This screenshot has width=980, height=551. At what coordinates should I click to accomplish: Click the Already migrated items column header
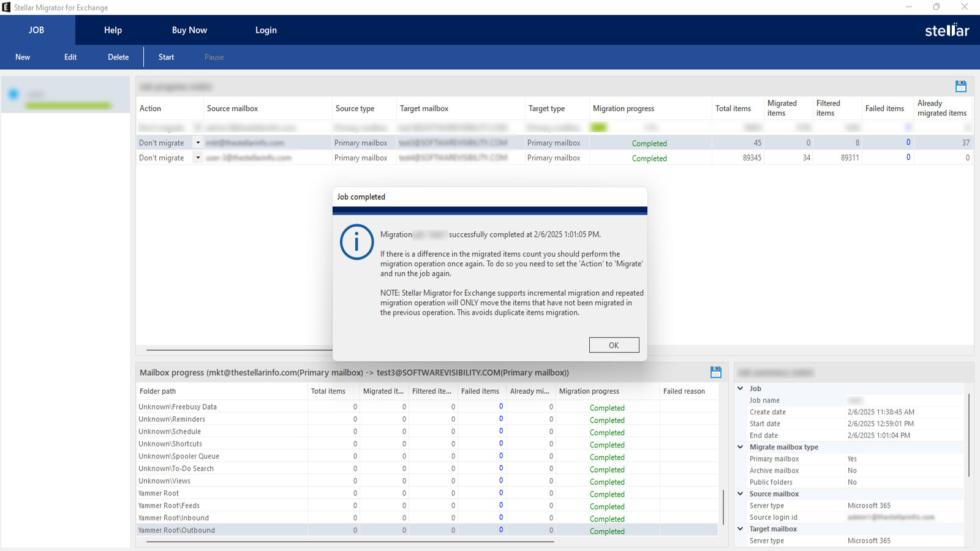pyautogui.click(x=943, y=108)
